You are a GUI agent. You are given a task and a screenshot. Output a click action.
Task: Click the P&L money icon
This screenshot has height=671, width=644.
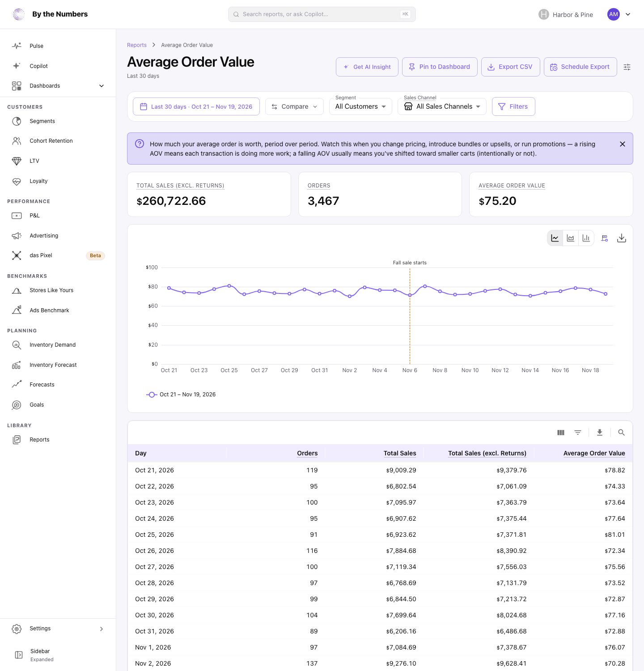pos(17,216)
